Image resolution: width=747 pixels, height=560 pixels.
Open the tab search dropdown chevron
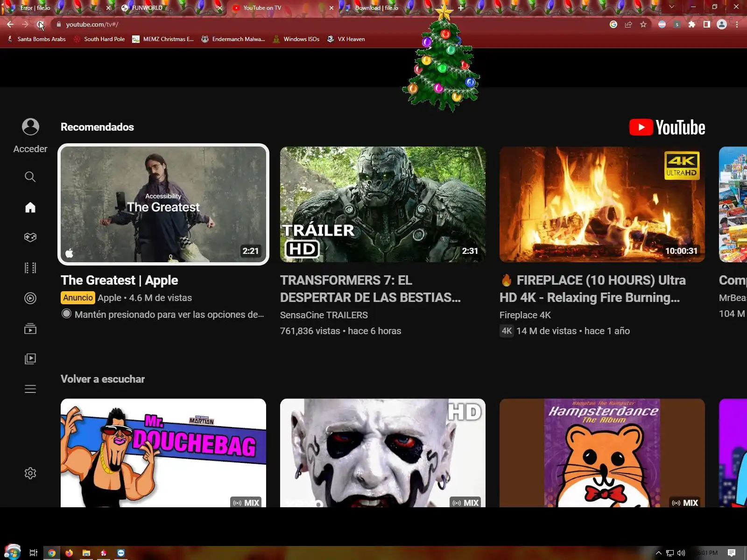(671, 7)
